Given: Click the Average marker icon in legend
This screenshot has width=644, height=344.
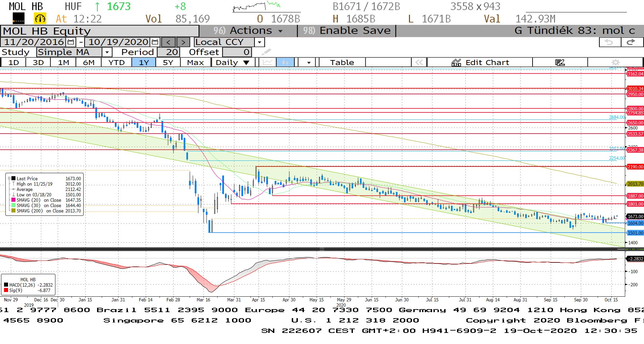Looking at the screenshot, I should (13, 189).
